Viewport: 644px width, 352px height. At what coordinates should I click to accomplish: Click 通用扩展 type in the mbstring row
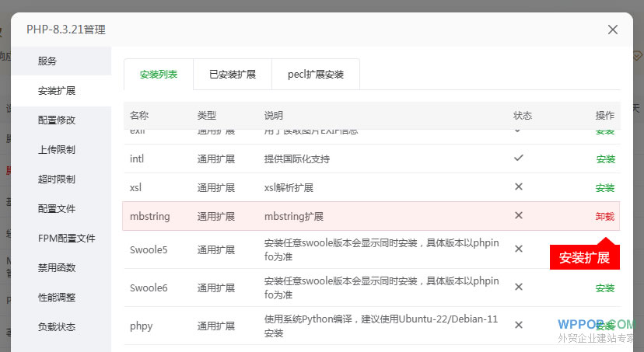(216, 216)
